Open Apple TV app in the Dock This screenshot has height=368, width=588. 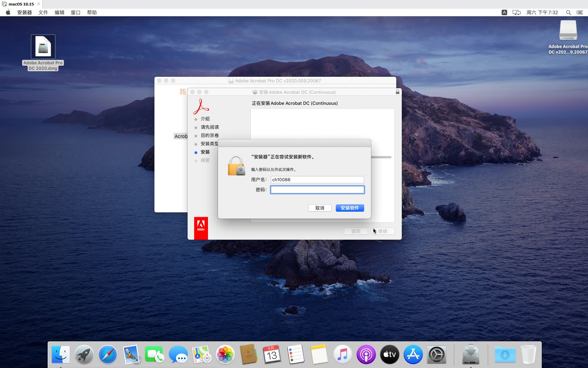coord(390,355)
